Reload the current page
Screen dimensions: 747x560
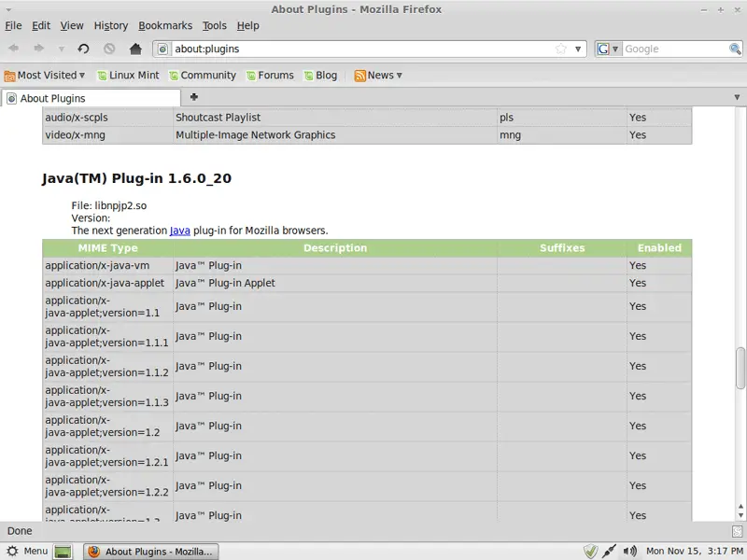pos(83,49)
